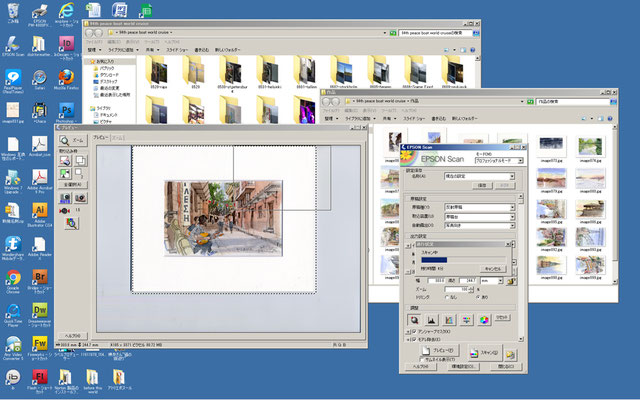Image resolution: width=640 pixels, height=400 pixels.
Task: Open the scan mode dropdown in EPSON Scan
Action: [499, 161]
